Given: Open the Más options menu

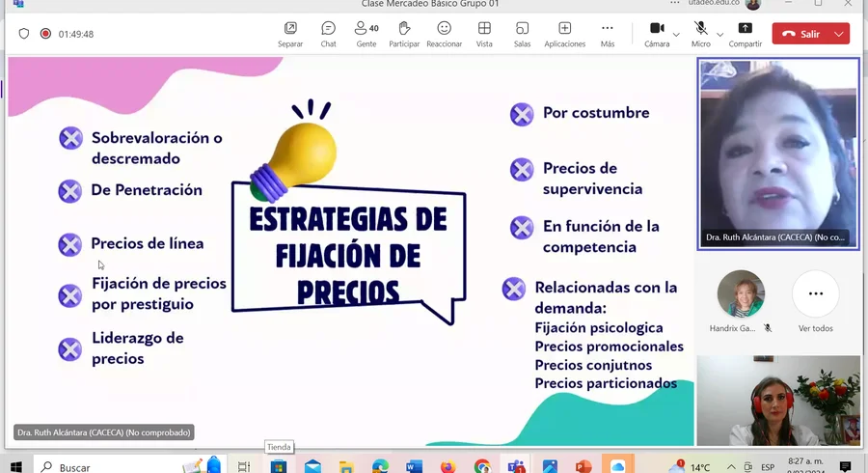Looking at the screenshot, I should click(x=608, y=34).
